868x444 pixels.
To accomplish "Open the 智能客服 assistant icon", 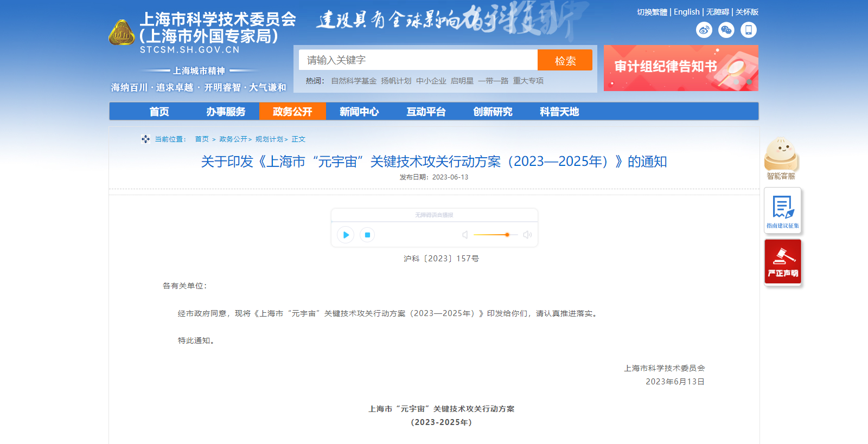I will [781, 158].
